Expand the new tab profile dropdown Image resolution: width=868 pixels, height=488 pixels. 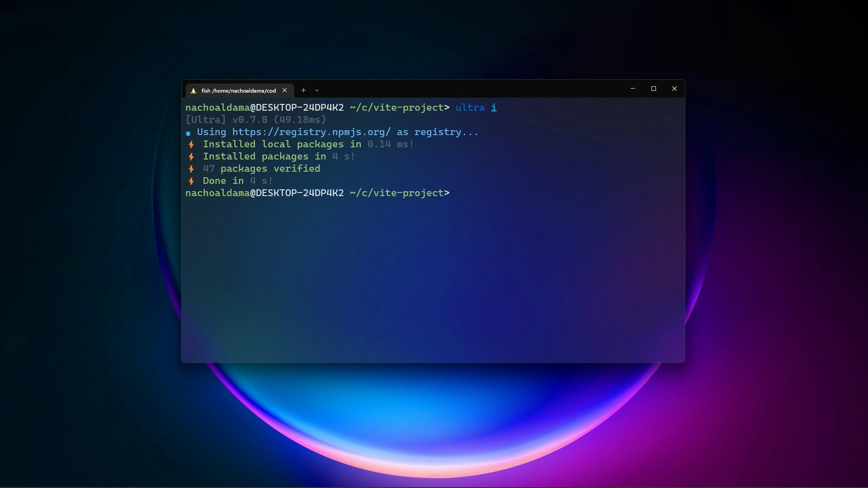(x=317, y=90)
